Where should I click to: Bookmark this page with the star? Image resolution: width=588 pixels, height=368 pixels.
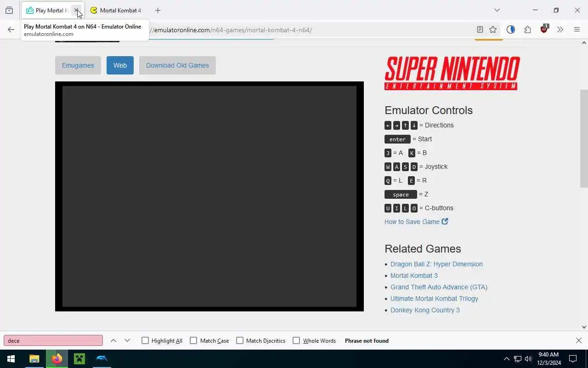point(493,29)
